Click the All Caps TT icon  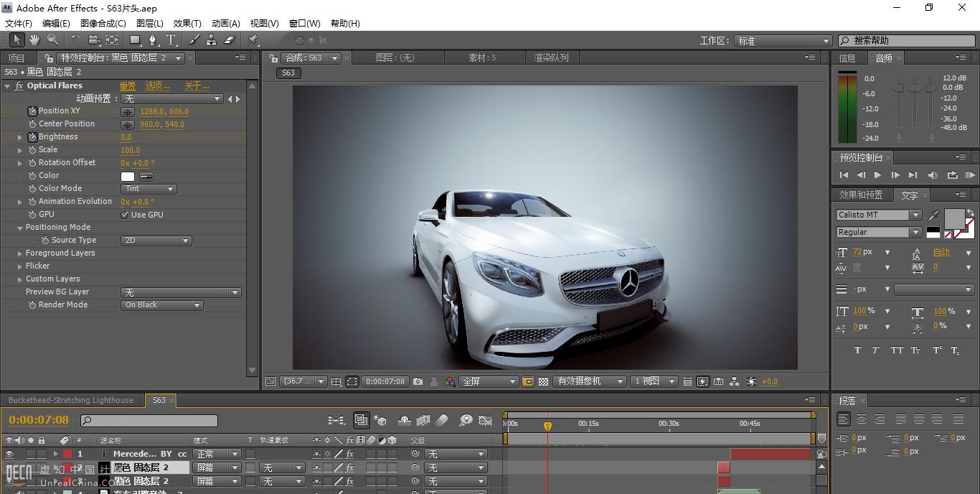click(x=897, y=350)
